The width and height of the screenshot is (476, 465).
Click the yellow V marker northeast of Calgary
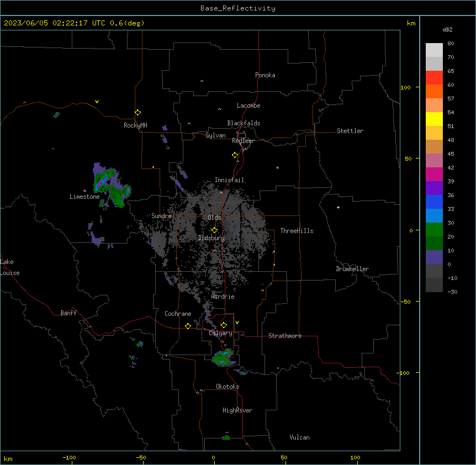point(237,323)
